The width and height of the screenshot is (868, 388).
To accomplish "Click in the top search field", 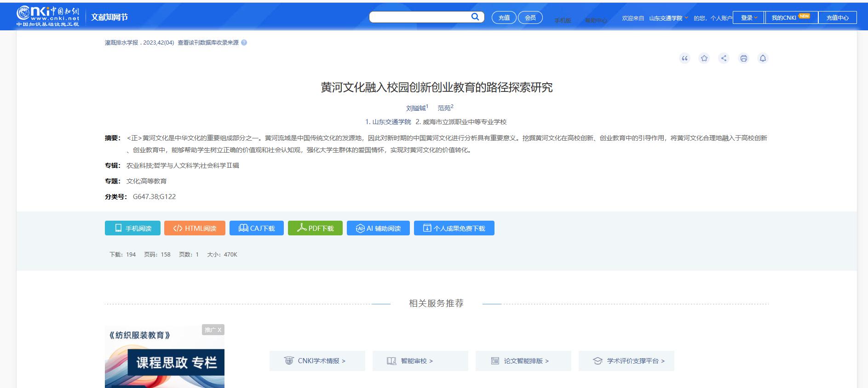I will point(420,17).
